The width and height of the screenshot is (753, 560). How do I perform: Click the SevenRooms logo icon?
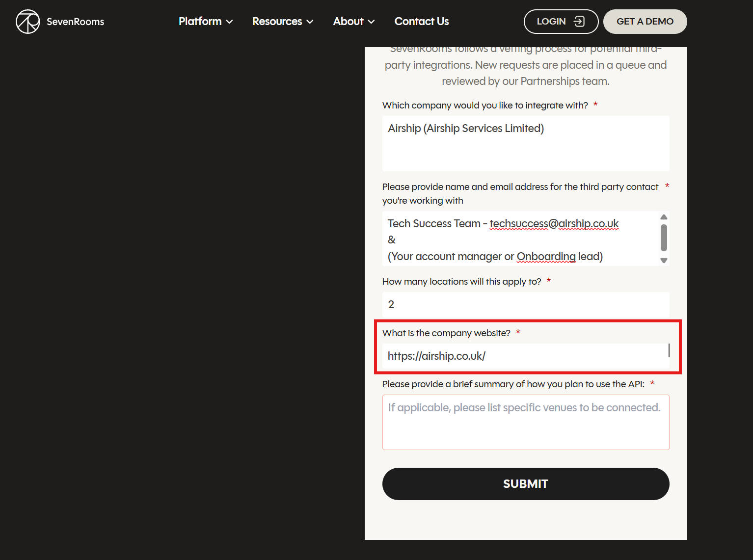[28, 22]
